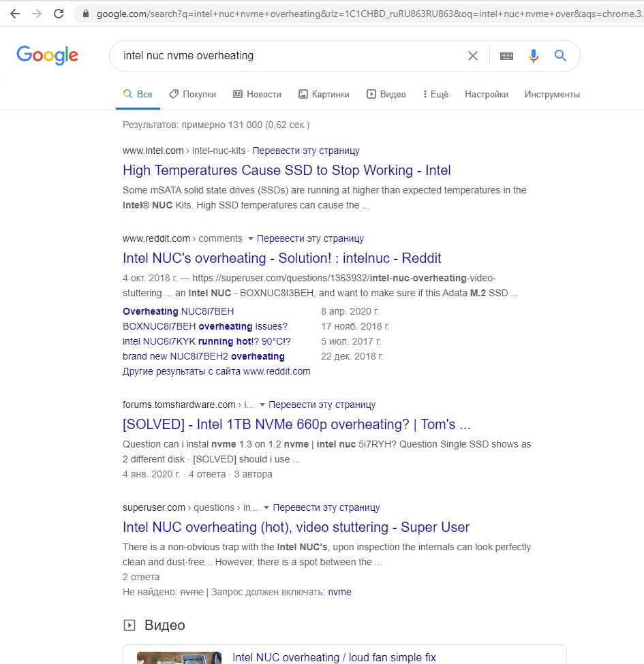Switch to the Покупки tab
The height and width of the screenshot is (664, 644).
(x=193, y=94)
